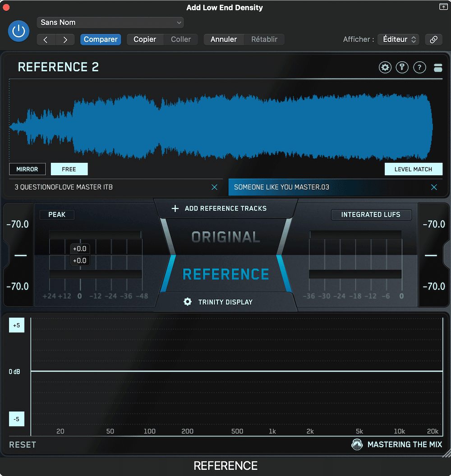Click the +5 dB range button
The image size is (451, 476).
17,325
